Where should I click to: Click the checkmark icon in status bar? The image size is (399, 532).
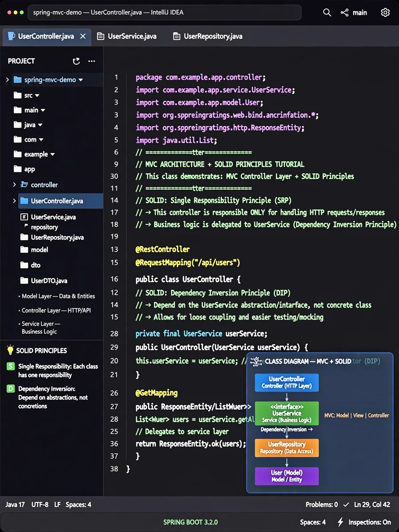tap(346, 505)
